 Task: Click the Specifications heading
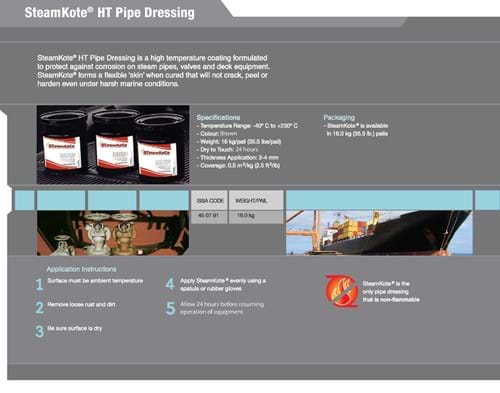(x=218, y=117)
